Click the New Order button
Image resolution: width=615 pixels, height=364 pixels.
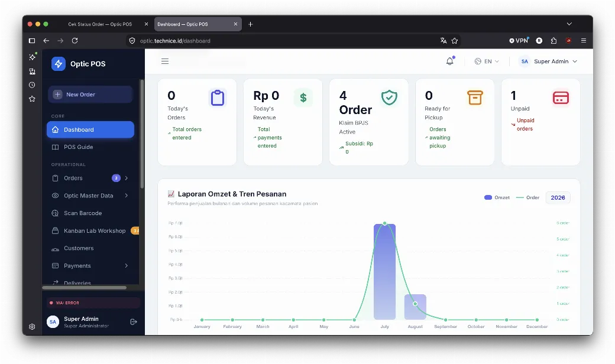coord(90,95)
